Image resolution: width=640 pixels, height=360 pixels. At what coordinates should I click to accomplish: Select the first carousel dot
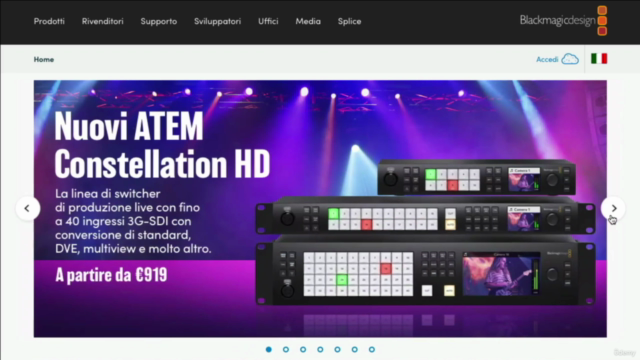pyautogui.click(x=269, y=349)
